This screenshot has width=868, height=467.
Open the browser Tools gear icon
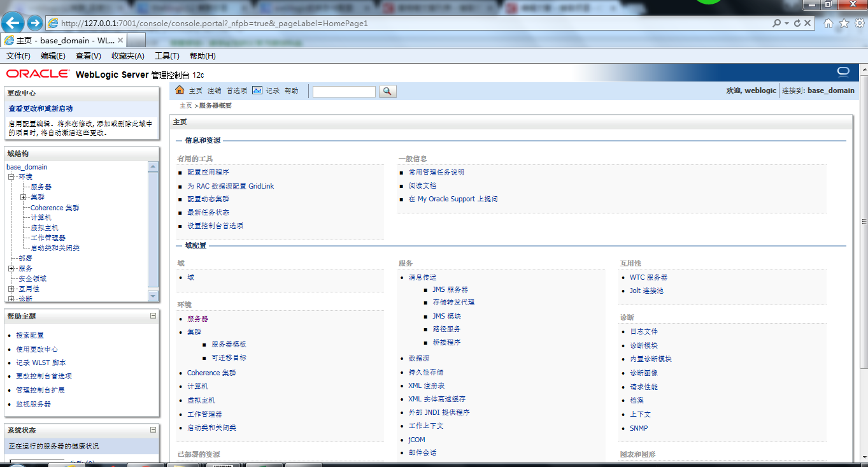pyautogui.click(x=859, y=24)
